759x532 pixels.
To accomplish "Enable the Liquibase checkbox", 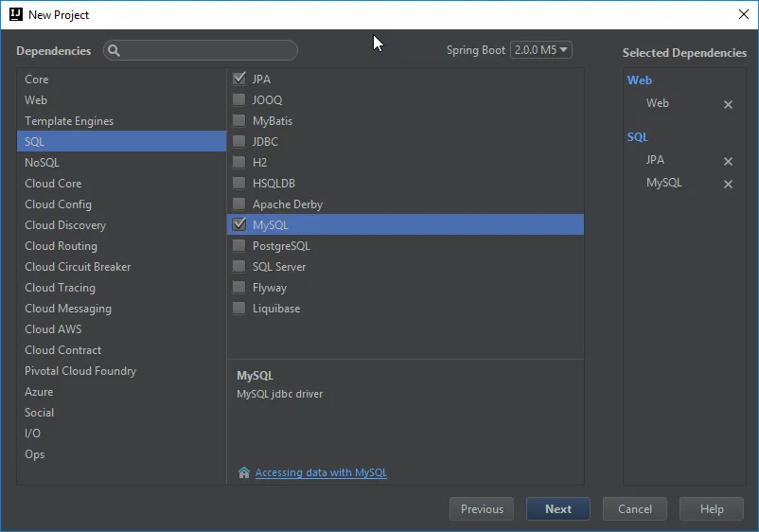I will (x=239, y=308).
